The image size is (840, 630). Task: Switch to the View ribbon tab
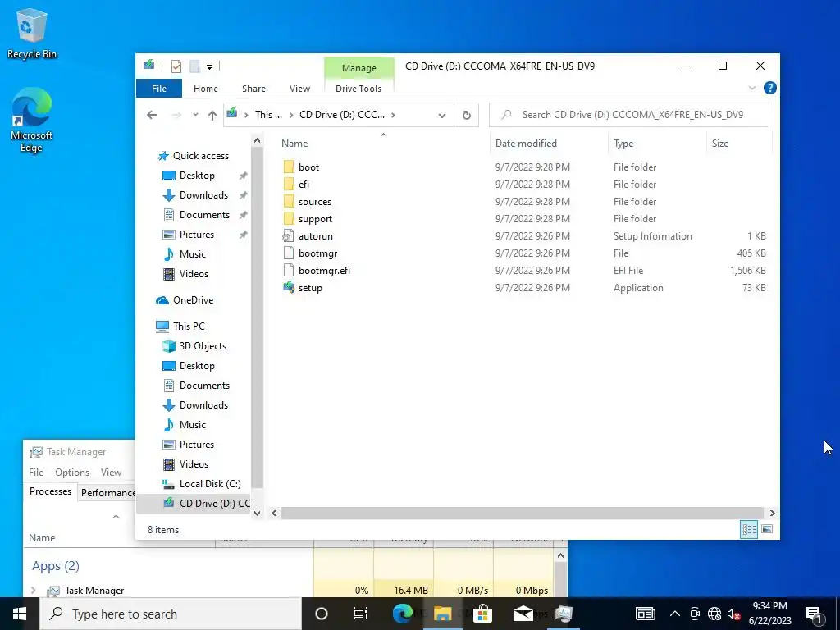(299, 89)
